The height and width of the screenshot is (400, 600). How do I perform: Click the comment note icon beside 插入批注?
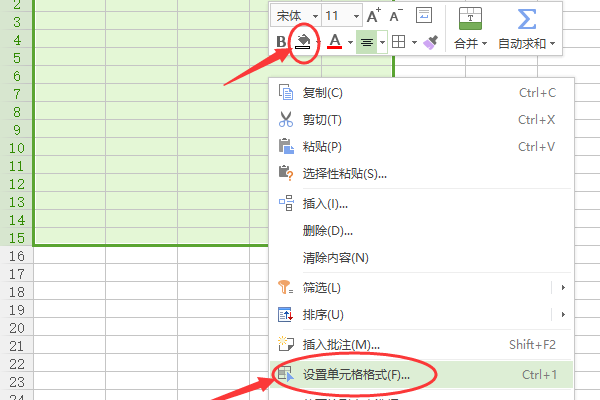(x=285, y=344)
